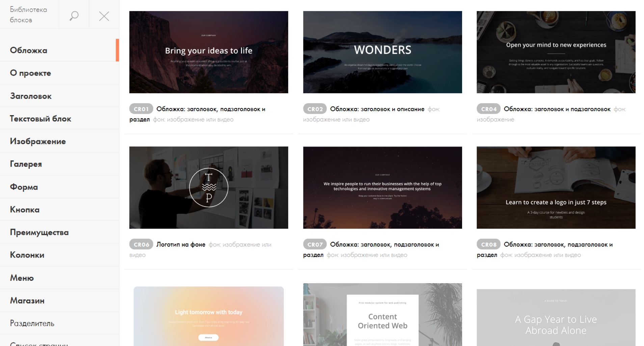Select the TP logo on background block
This screenshot has height=346, width=644.
click(x=209, y=187)
